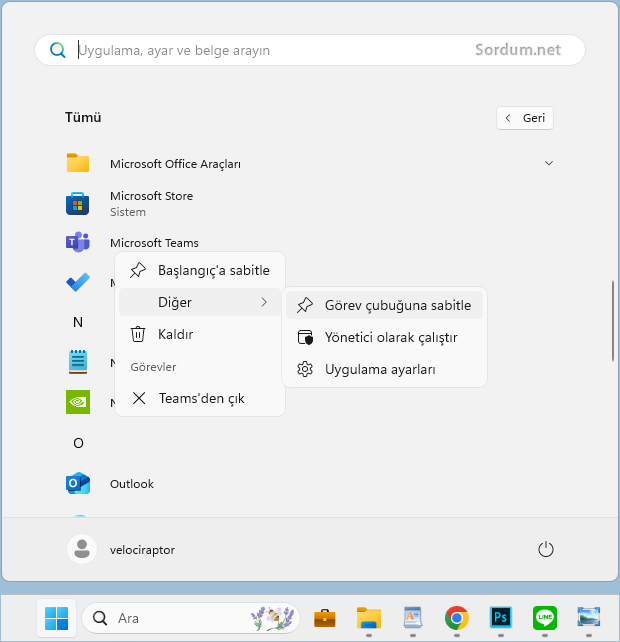Click the pin icon for Görev çubuğuna sabitle
The image size is (620, 642).
(305, 305)
